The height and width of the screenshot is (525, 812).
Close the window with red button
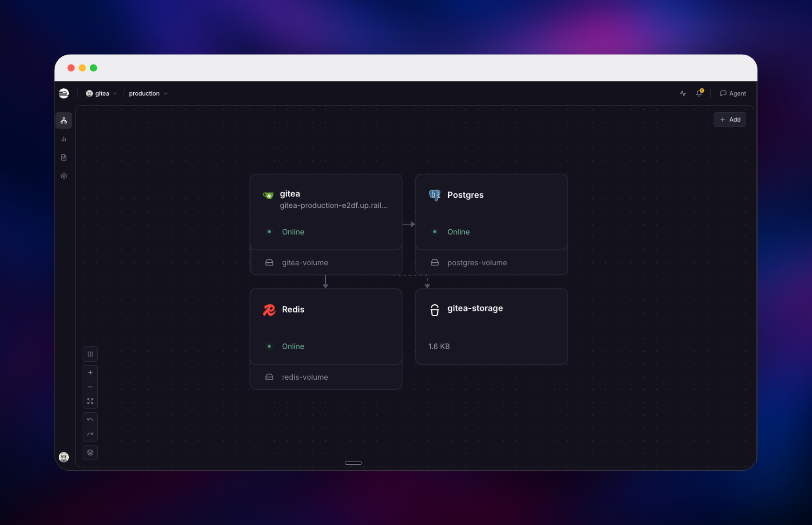[x=71, y=68]
